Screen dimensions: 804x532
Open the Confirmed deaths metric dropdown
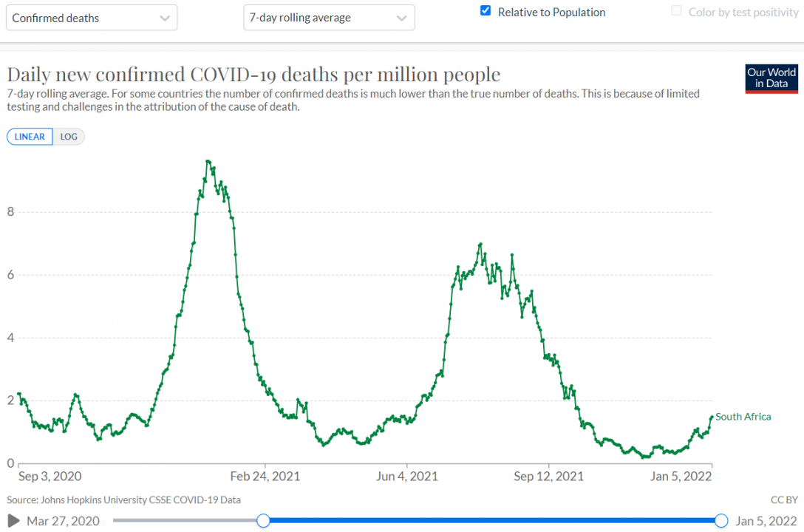point(92,18)
